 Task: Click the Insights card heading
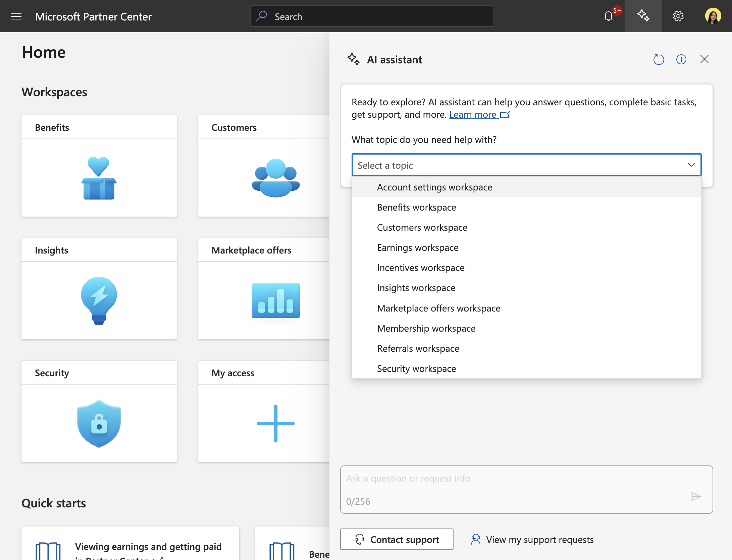coord(51,250)
